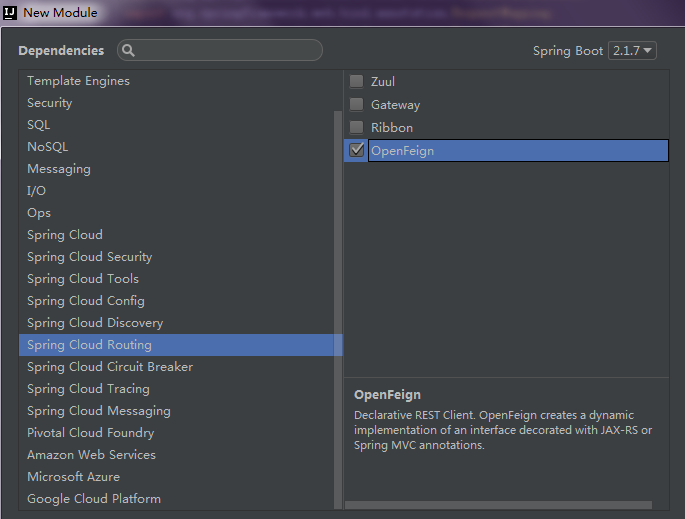Screen dimensions: 685x519
Task: Click the IntelliJ logo in the title bar
Action: pos(10,13)
